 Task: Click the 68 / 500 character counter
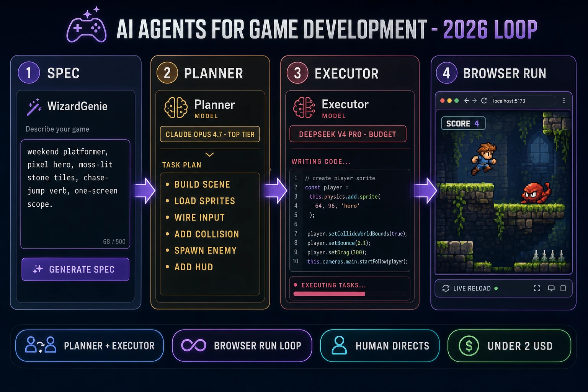pos(114,242)
